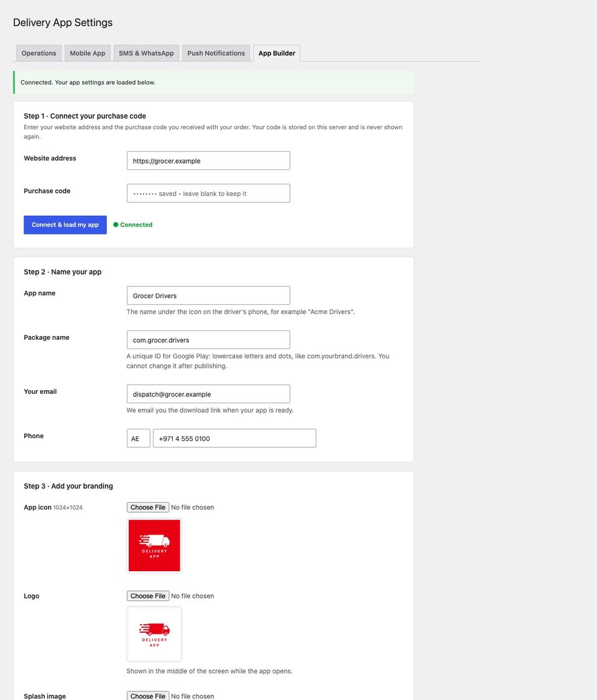Screen dimensions: 597x700
Task: Click the 'Acme Drivers' example hint text
Action: (241, 312)
